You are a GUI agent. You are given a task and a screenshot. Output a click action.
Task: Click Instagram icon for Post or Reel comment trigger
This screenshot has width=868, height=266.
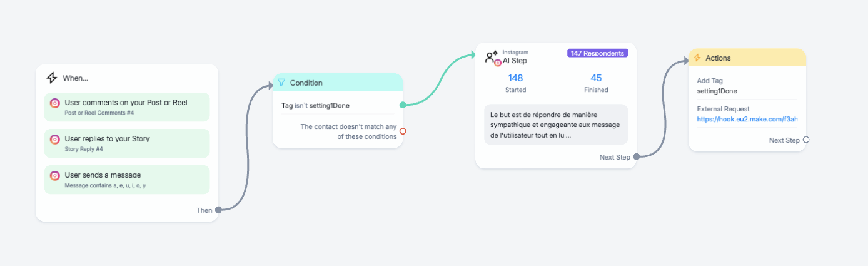[55, 103]
